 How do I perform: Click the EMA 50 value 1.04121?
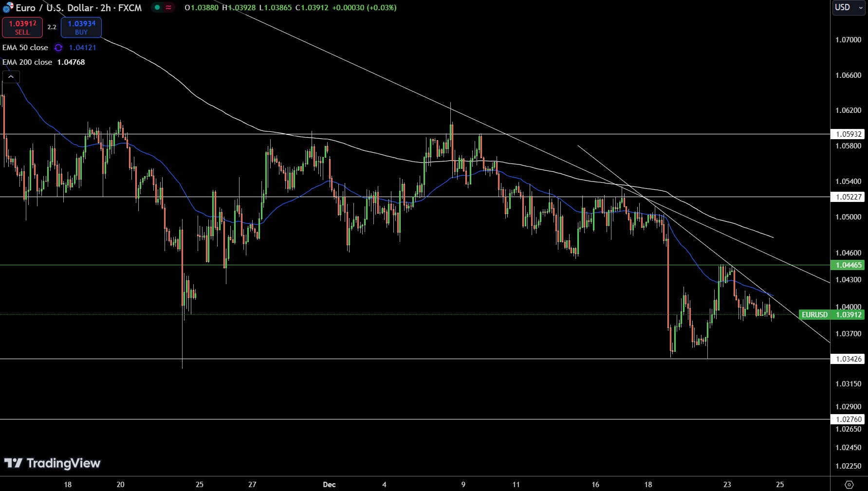(x=82, y=48)
